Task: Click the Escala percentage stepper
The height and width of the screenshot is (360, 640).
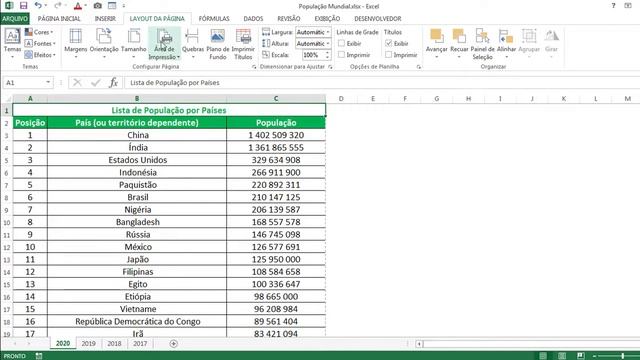Action: (327, 55)
